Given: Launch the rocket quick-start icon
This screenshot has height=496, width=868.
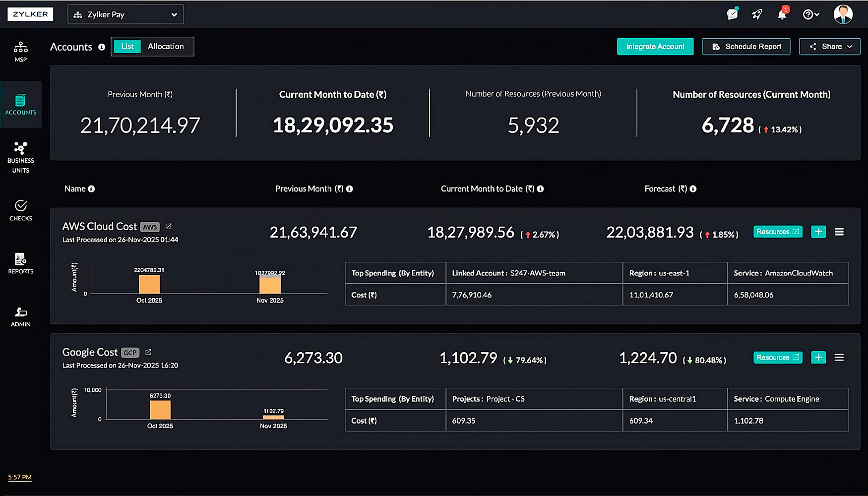Looking at the screenshot, I should [756, 14].
